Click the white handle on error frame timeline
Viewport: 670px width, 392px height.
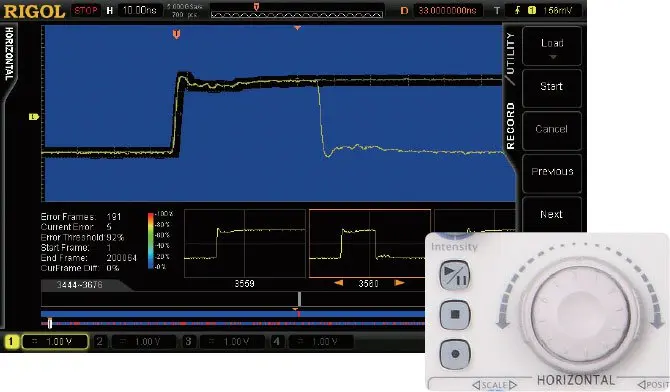[50, 324]
